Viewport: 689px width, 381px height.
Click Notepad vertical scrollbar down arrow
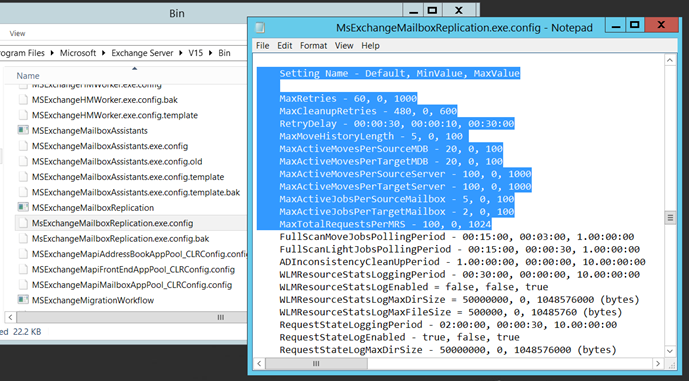coord(670,351)
